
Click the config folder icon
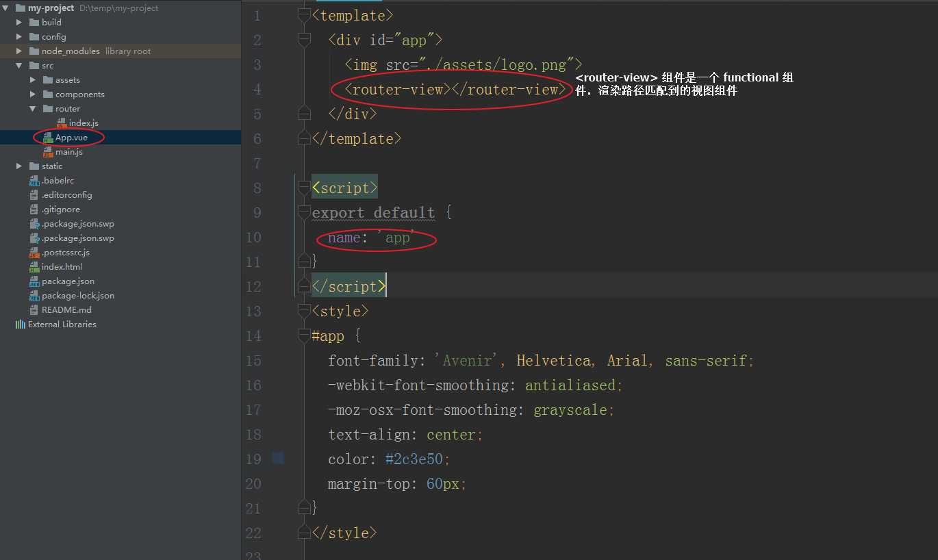[34, 37]
